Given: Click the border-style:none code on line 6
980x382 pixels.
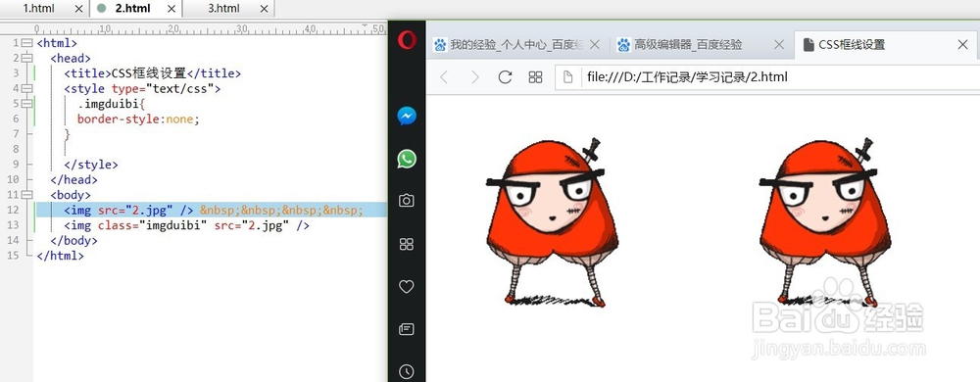Looking at the screenshot, I should point(138,119).
